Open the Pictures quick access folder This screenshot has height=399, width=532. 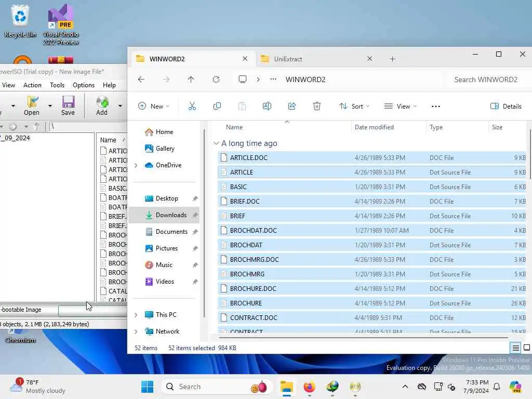pos(165,248)
